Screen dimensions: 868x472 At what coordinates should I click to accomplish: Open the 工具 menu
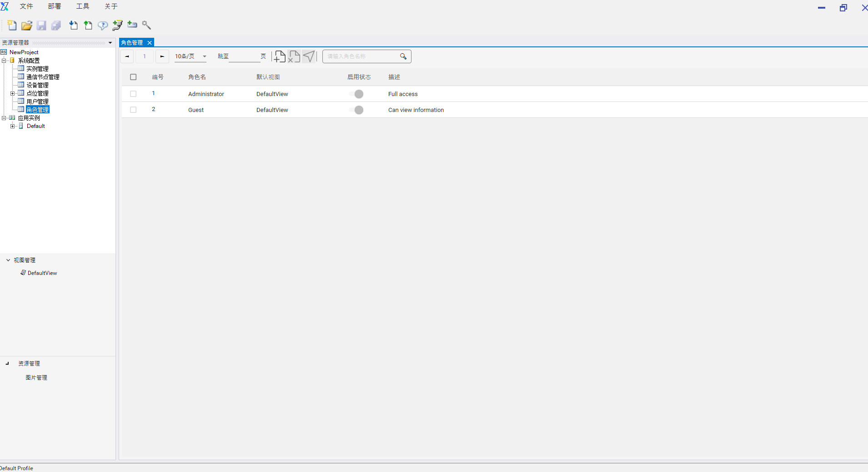[x=83, y=6]
